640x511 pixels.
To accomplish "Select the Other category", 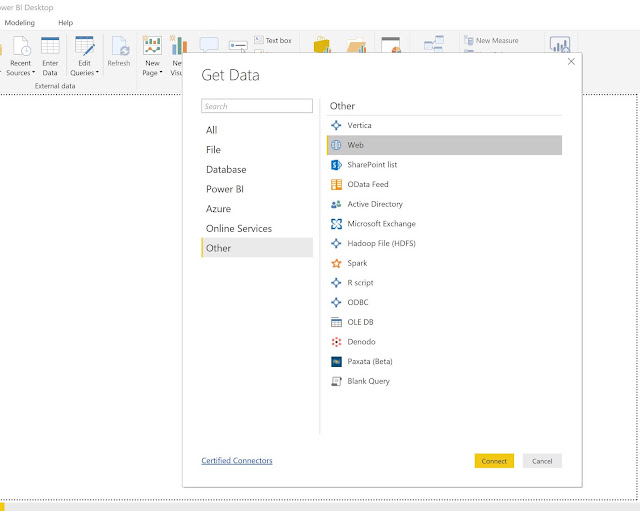I will pyautogui.click(x=257, y=248).
